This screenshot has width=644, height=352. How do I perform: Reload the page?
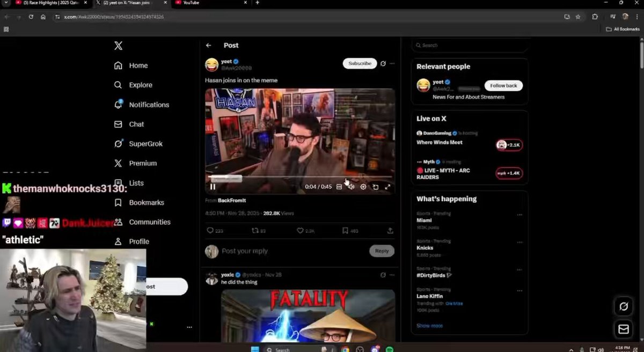pos(31,17)
